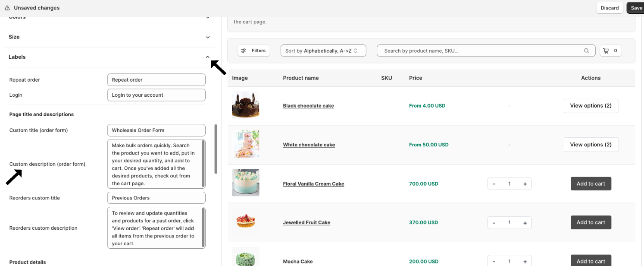Screen dimensions: 644x266
Task: Click the Reorders custom title field
Action: 156,198
